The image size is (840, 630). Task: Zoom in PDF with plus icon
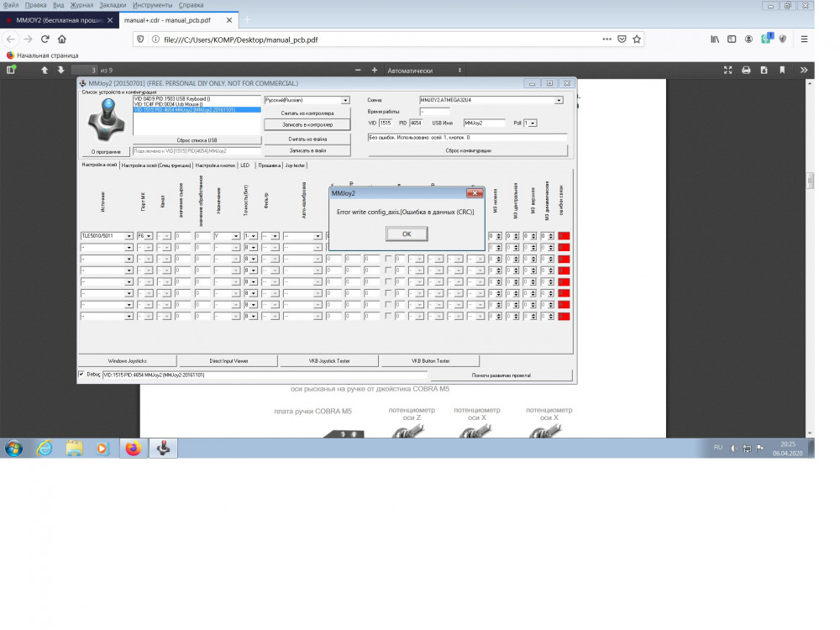click(x=375, y=71)
